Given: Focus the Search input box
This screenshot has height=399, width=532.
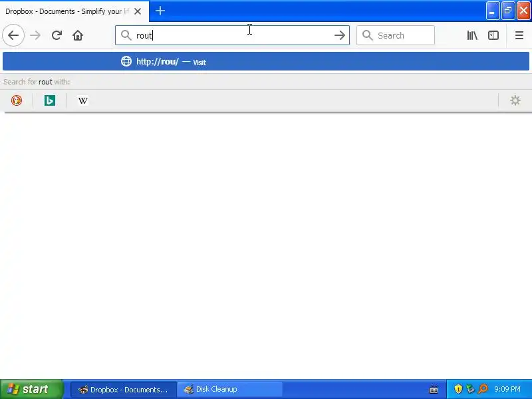Looking at the screenshot, I should [x=395, y=35].
